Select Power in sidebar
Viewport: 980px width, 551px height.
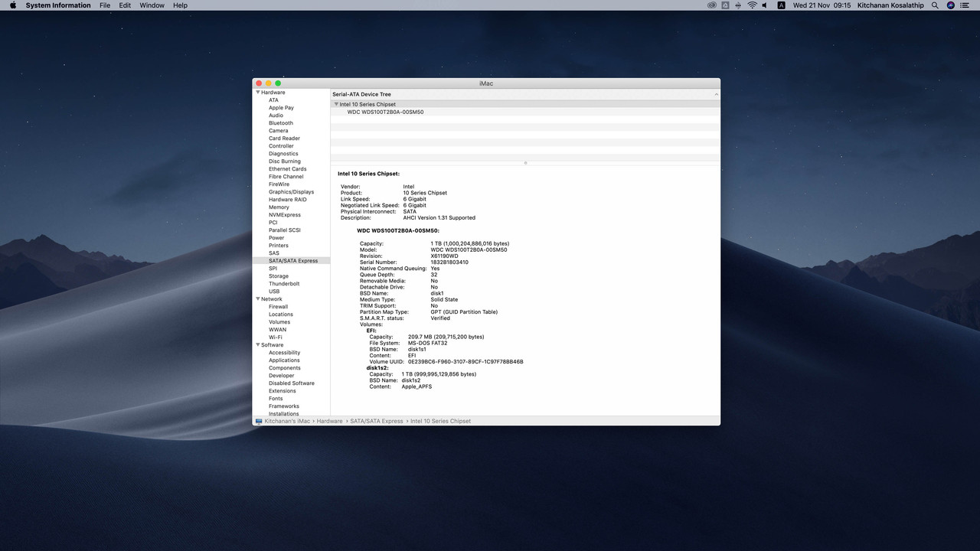(276, 238)
